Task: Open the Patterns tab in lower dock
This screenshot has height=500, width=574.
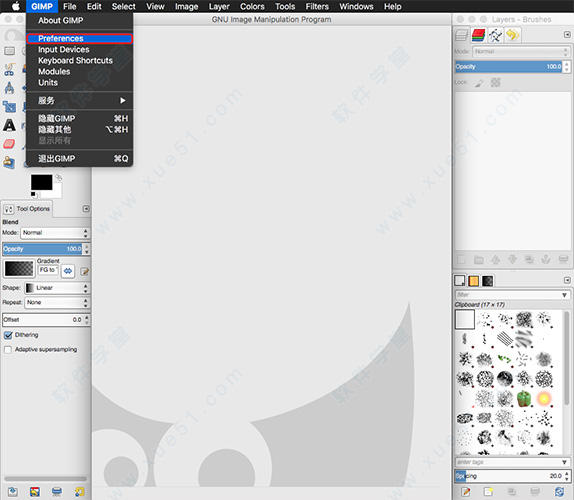Action: [x=474, y=281]
